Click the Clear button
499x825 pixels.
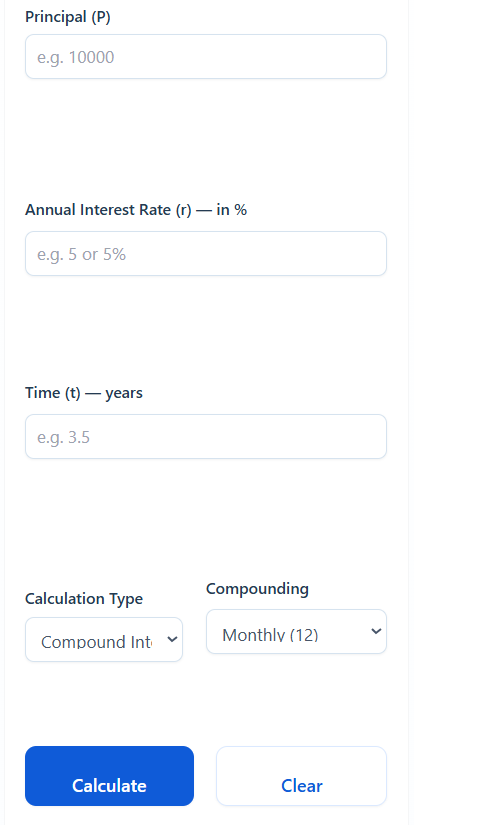302,776
